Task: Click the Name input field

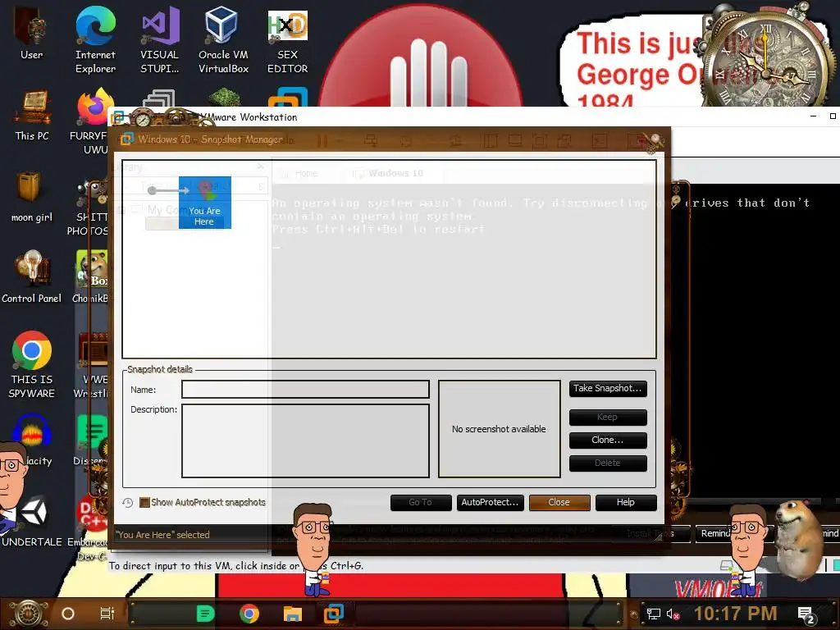Action: pos(305,390)
